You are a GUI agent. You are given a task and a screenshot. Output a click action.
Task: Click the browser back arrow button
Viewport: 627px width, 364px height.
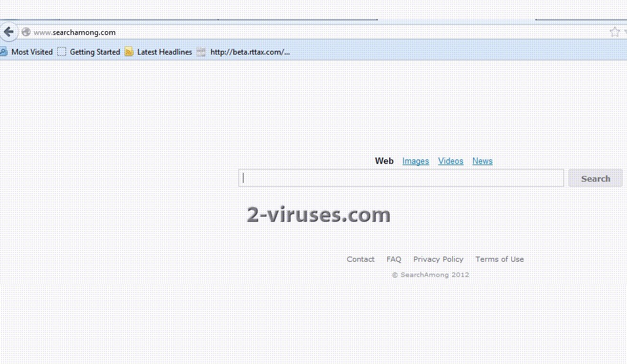8,32
